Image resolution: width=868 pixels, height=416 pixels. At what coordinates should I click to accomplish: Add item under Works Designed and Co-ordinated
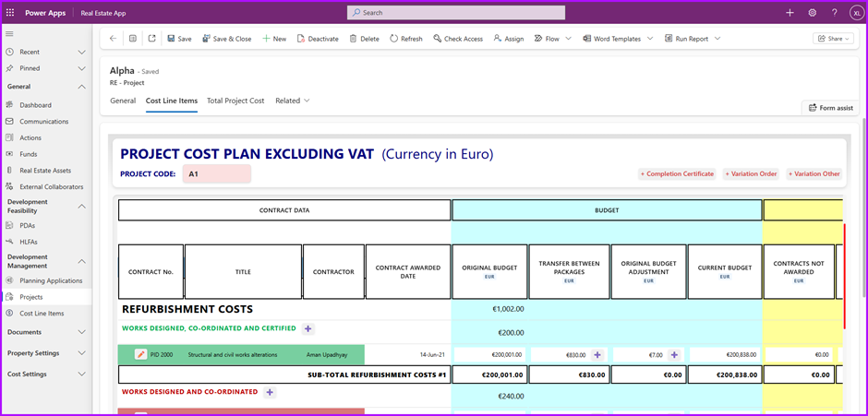270,392
